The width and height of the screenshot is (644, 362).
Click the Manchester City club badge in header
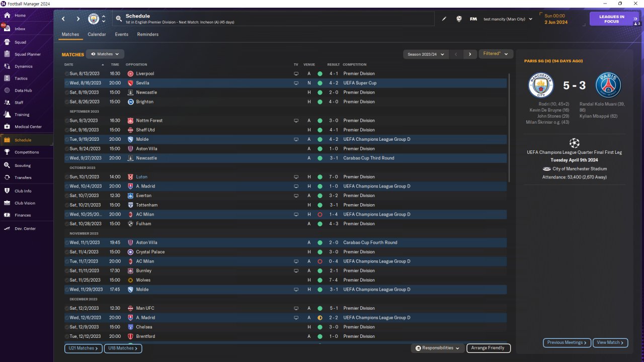[94, 19]
